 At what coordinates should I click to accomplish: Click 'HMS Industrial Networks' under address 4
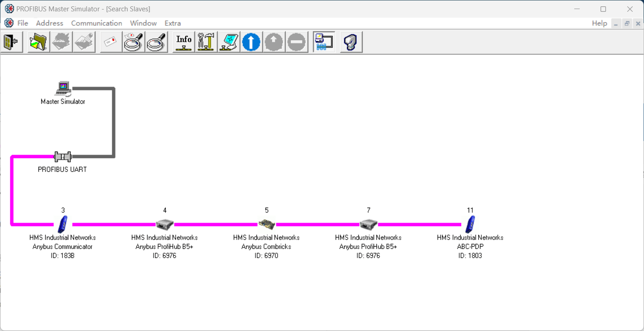(164, 238)
